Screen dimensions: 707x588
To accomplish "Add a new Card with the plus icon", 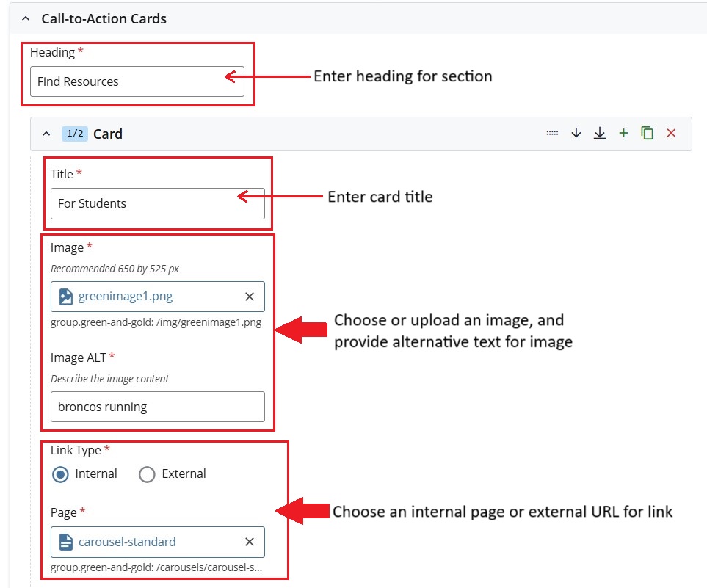I will (623, 133).
